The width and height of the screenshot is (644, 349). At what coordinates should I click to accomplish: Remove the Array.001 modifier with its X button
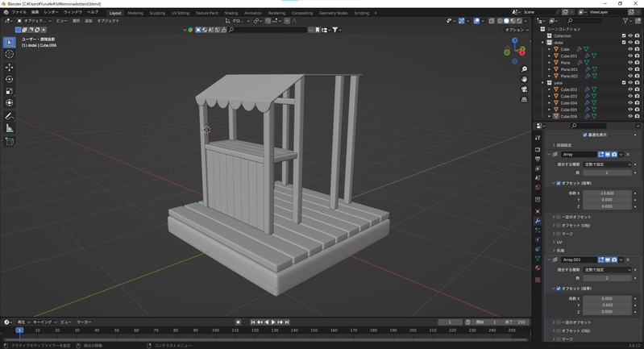point(628,260)
